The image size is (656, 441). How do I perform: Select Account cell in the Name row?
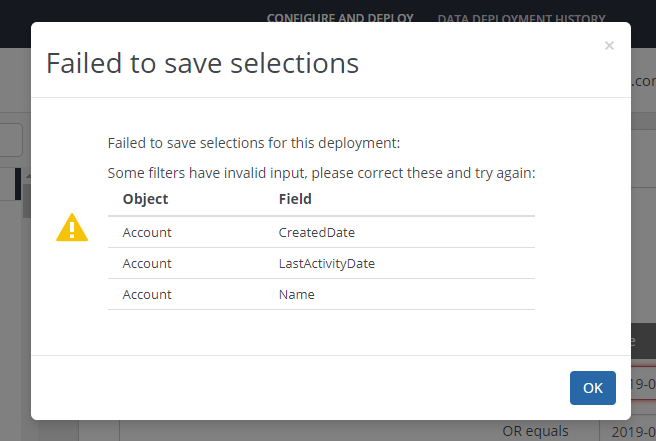coord(147,294)
